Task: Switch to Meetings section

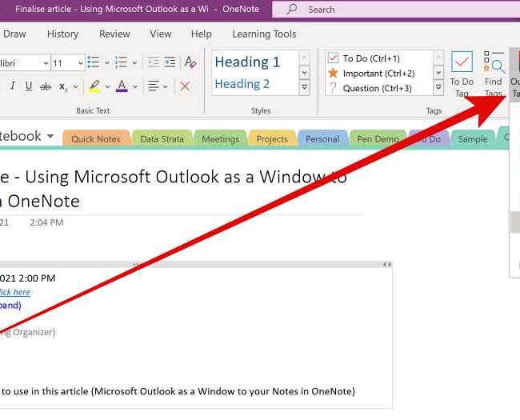Action: (x=221, y=138)
